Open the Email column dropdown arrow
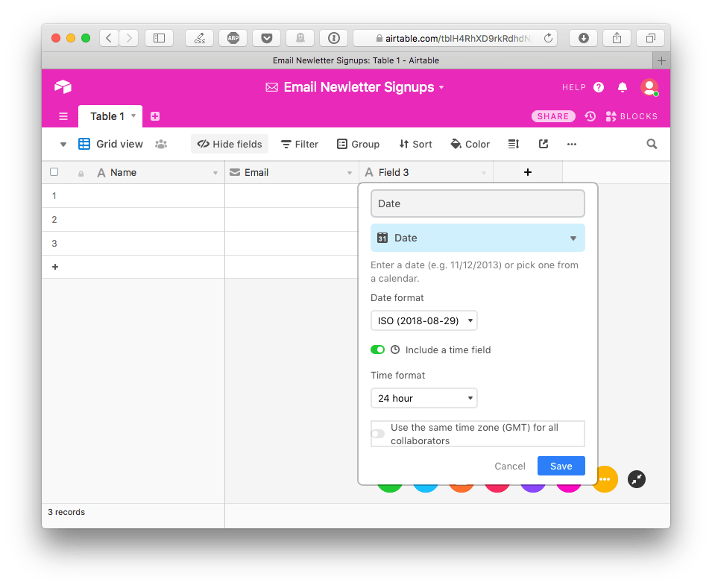The image size is (712, 588). [x=349, y=173]
